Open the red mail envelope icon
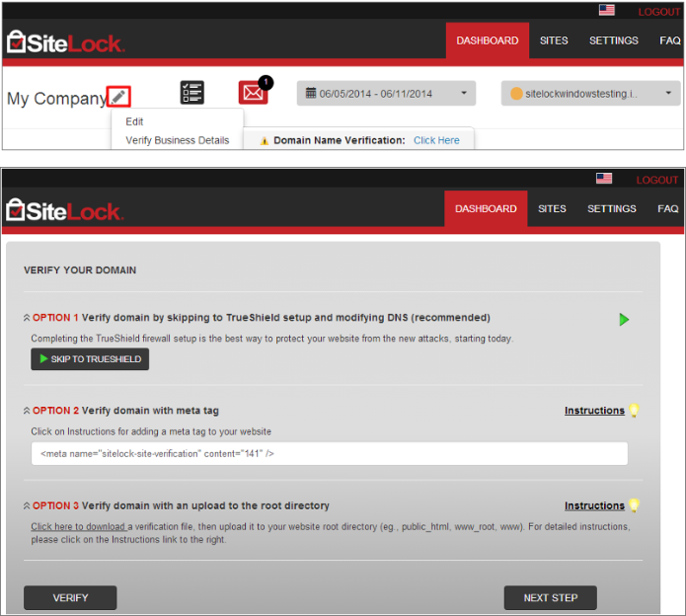Image resolution: width=686 pixels, height=616 pixels. 253,93
